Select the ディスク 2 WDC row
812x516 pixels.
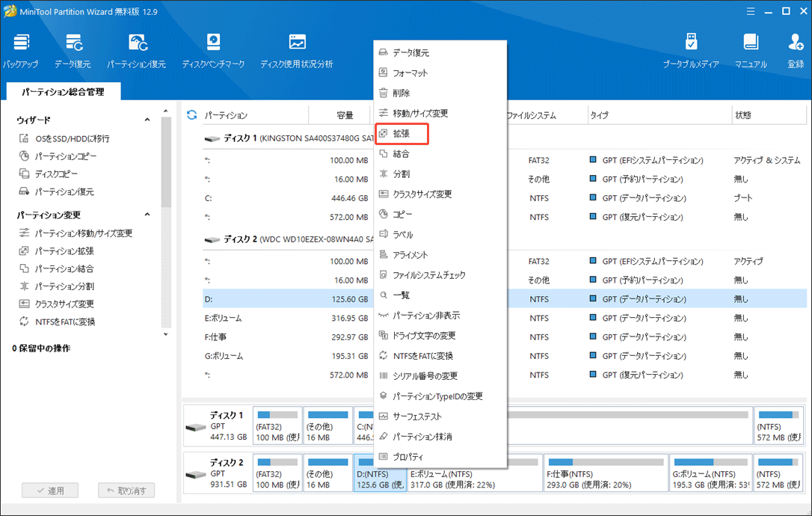coord(288,239)
